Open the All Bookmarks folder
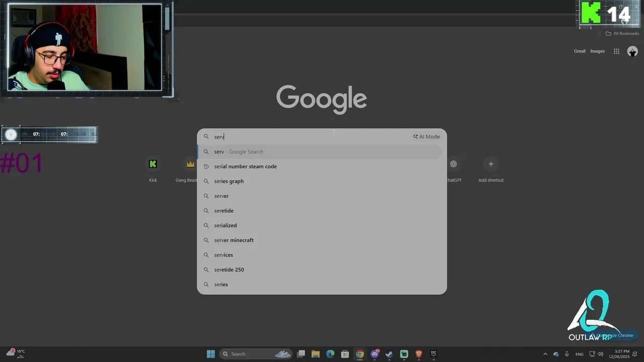644x362 pixels. (622, 34)
